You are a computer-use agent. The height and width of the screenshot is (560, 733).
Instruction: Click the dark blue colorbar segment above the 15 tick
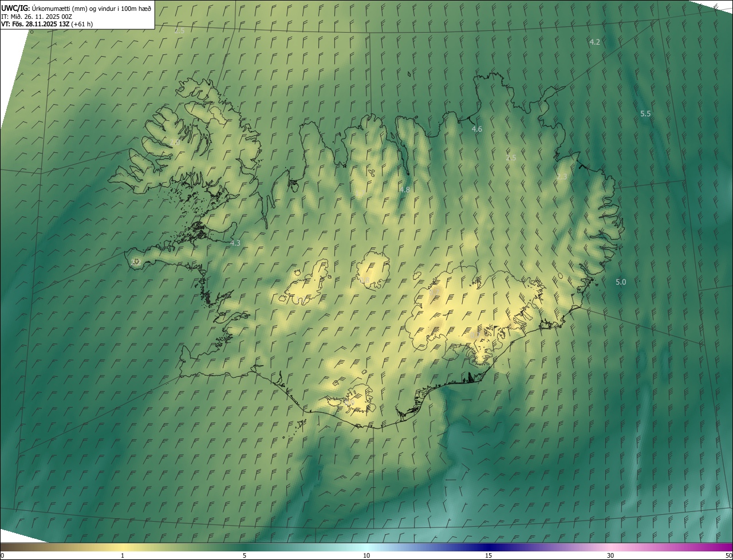coord(488,547)
